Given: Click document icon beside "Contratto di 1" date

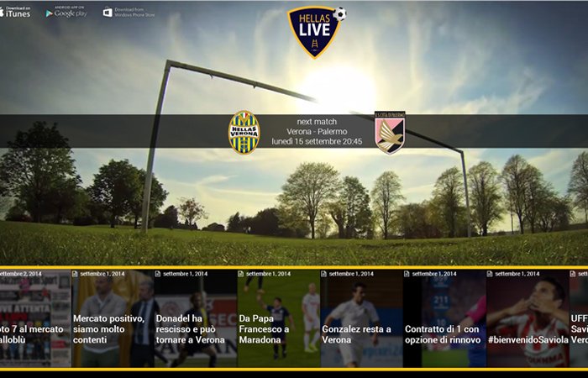Looking at the screenshot, I should point(407,274).
